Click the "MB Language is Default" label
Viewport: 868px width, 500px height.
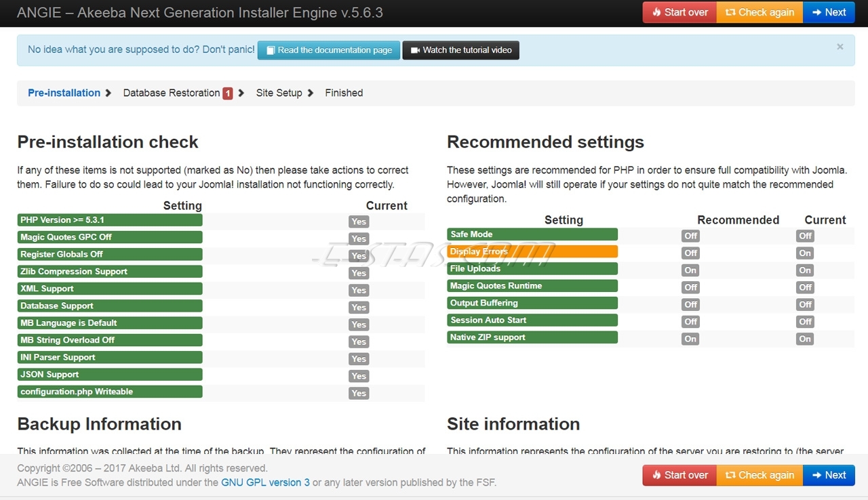click(x=110, y=323)
